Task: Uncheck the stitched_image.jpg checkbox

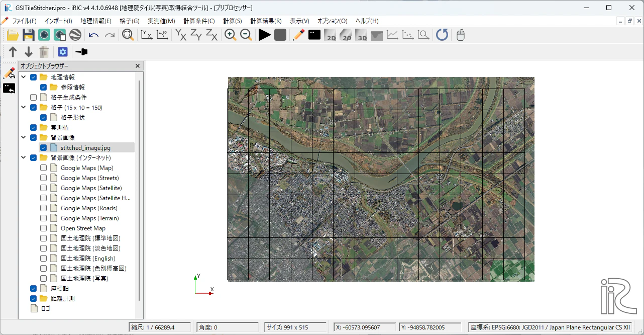Action: [x=44, y=148]
